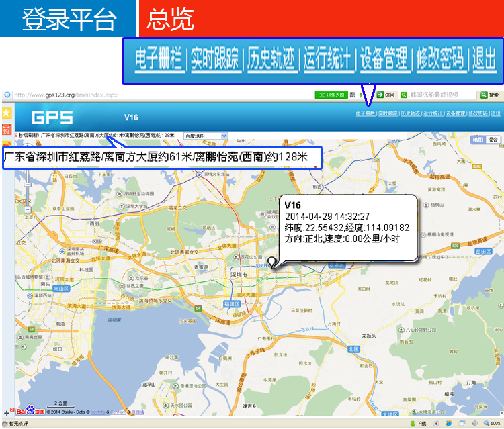Screen dimensions: 504x429
Task: Click the 100% zoom control in status bar
Action: tap(493, 424)
